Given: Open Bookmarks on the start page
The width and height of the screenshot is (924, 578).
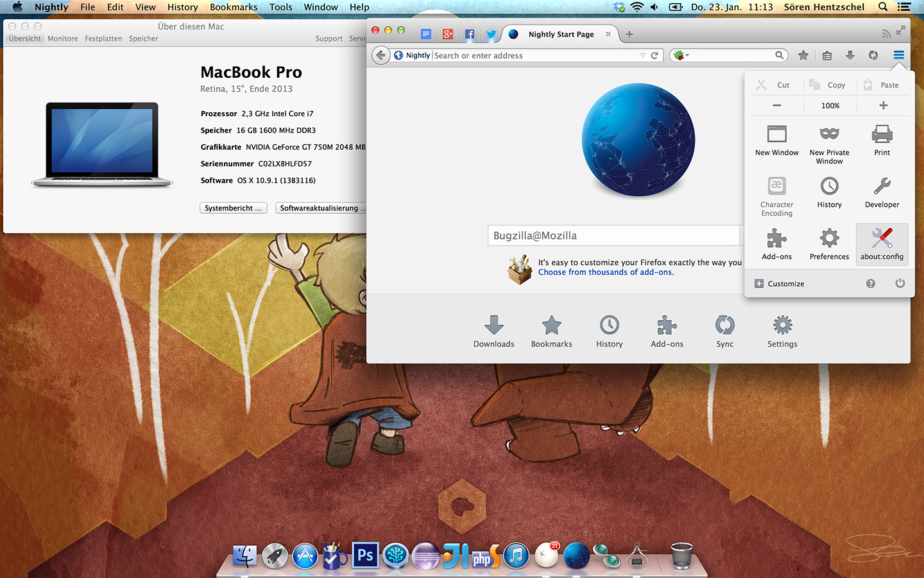Looking at the screenshot, I should coord(551,331).
